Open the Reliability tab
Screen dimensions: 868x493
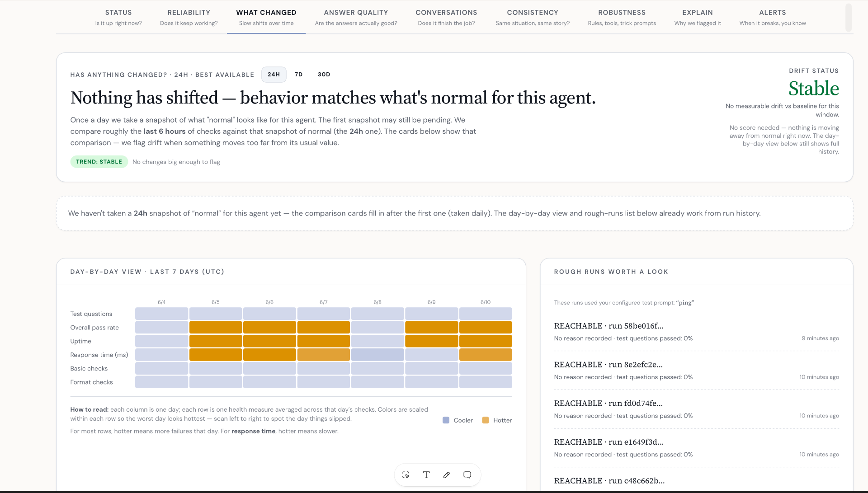tap(189, 17)
